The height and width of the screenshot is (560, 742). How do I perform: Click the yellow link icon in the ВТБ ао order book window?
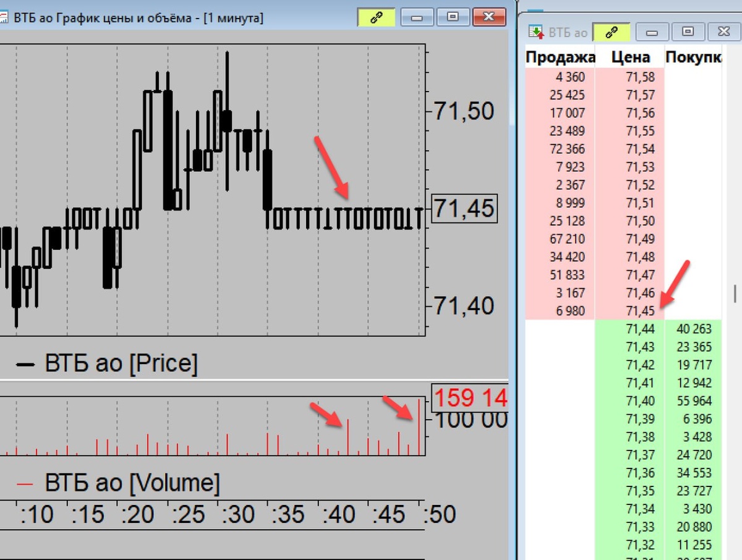pyautogui.click(x=611, y=32)
